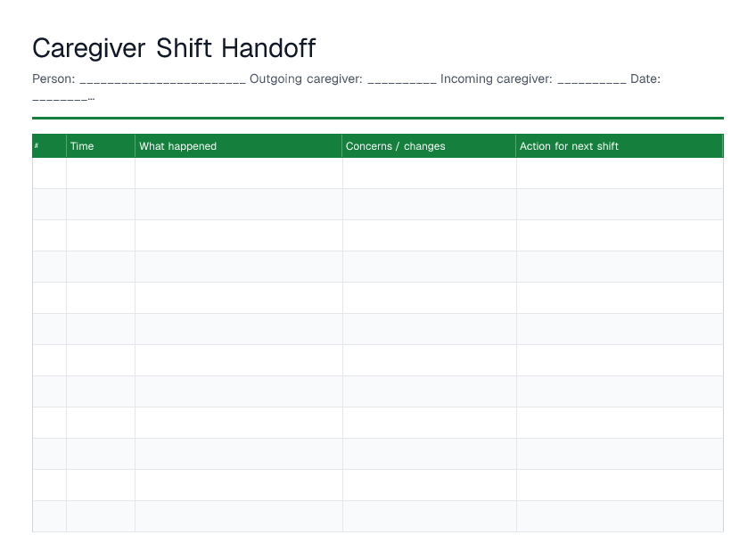Click the Date label
The image size is (756, 535).
(645, 78)
